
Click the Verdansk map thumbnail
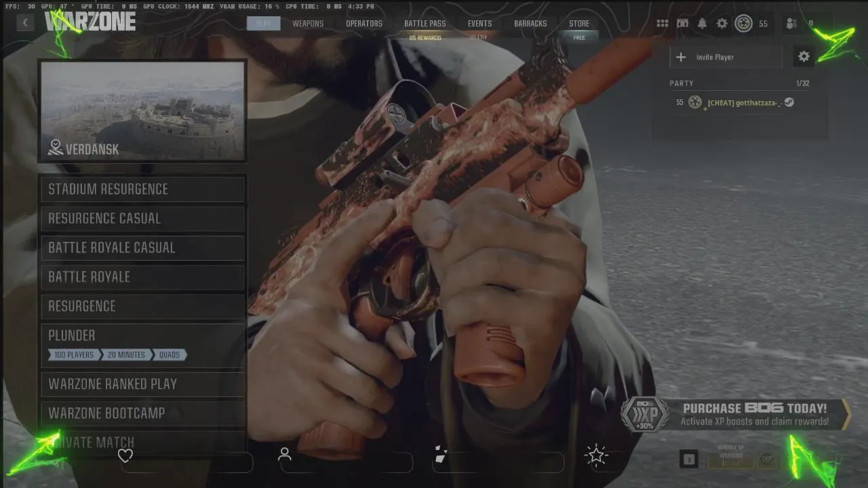[x=142, y=111]
